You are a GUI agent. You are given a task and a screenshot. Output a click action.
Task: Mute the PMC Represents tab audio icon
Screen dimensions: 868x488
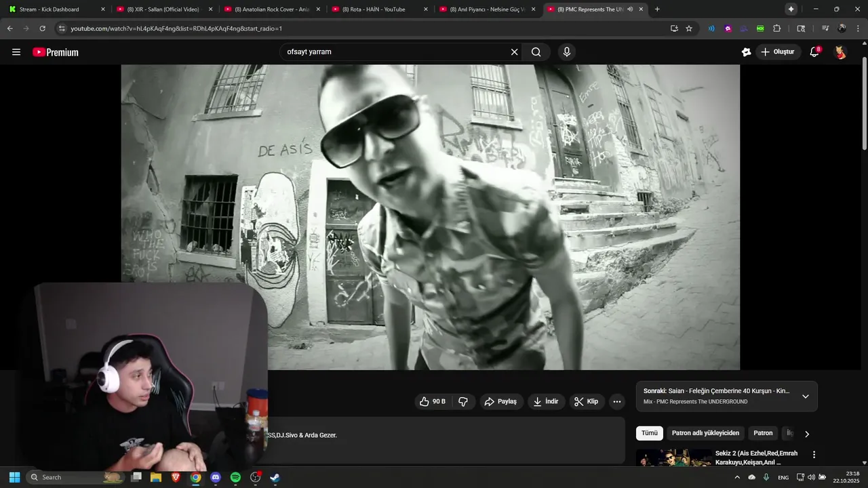coord(630,9)
